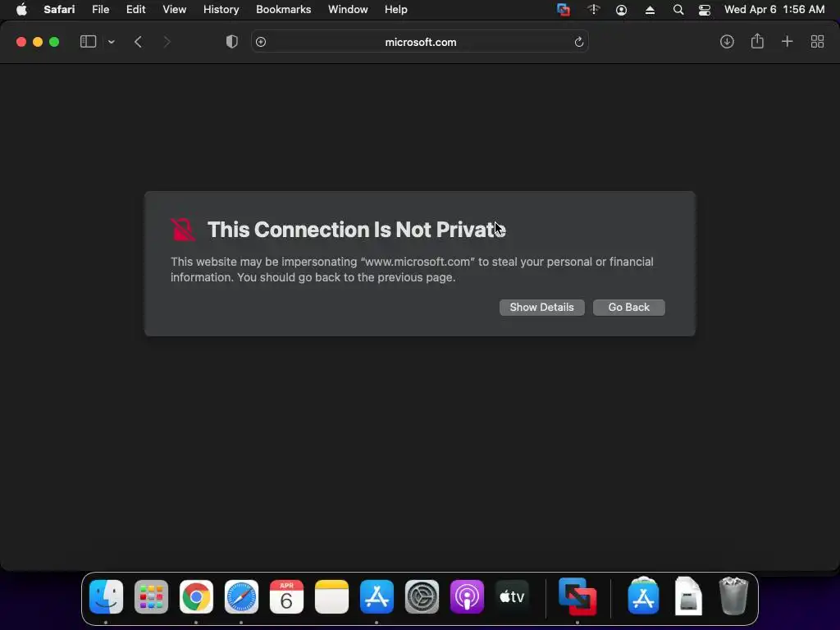The image size is (840, 630).
Task: Click the Show Details button
Action: [541, 308]
